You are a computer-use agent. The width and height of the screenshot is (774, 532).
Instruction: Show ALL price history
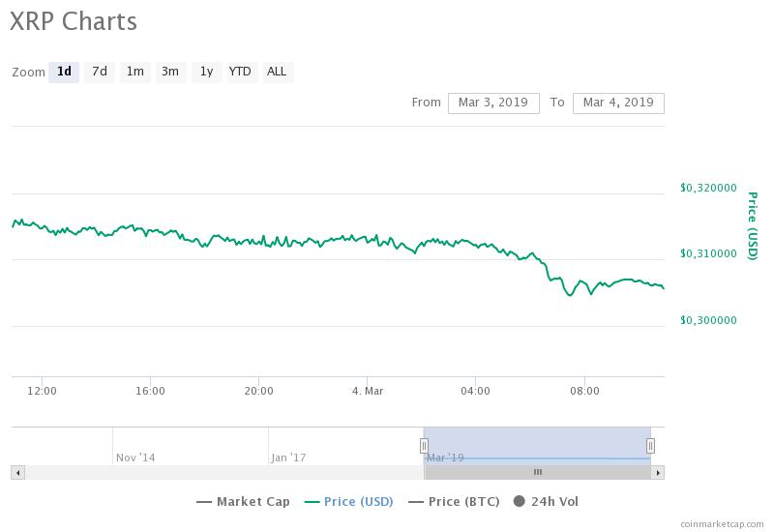pos(277,72)
